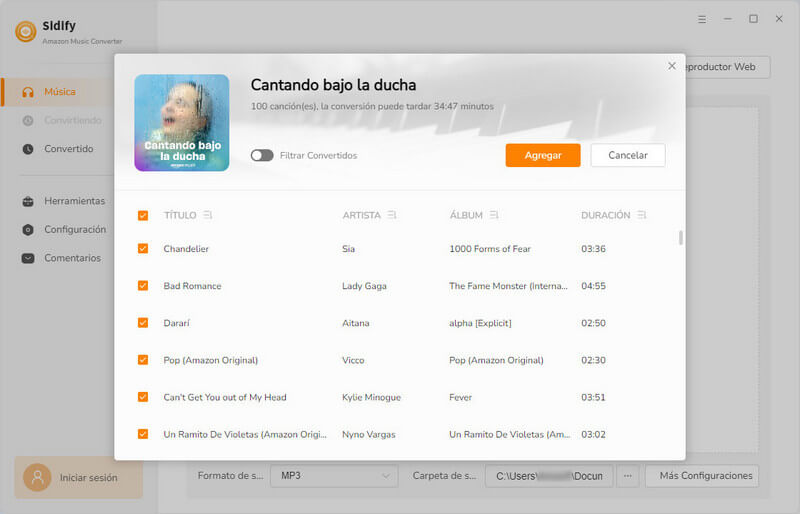The height and width of the screenshot is (514, 800).
Task: Click the Herramientas toolbox icon
Action: click(28, 201)
